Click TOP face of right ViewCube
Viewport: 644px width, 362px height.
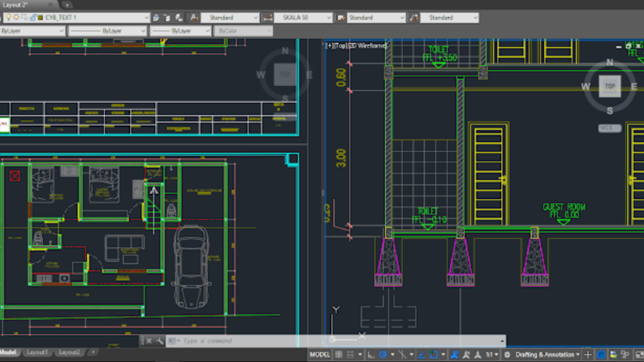pyautogui.click(x=610, y=86)
